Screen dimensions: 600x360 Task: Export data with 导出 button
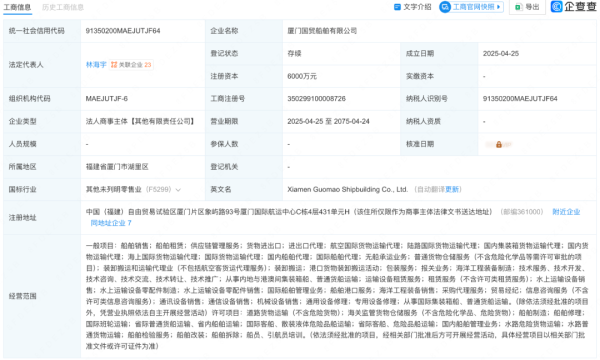527,7
